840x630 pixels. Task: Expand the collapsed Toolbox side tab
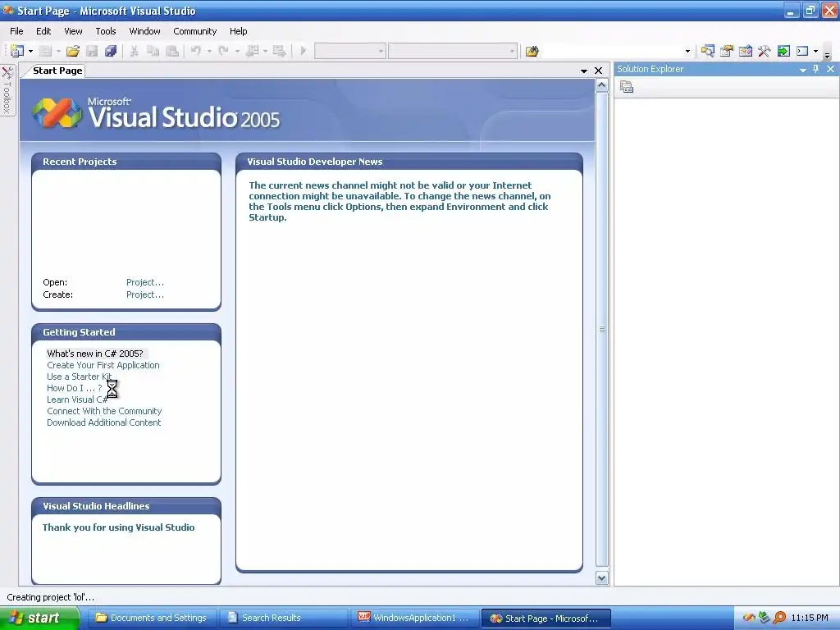click(x=7, y=89)
